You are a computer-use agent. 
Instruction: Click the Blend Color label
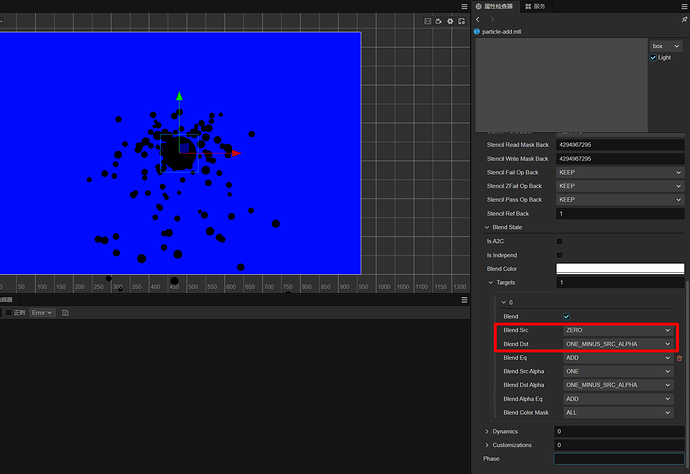(502, 269)
